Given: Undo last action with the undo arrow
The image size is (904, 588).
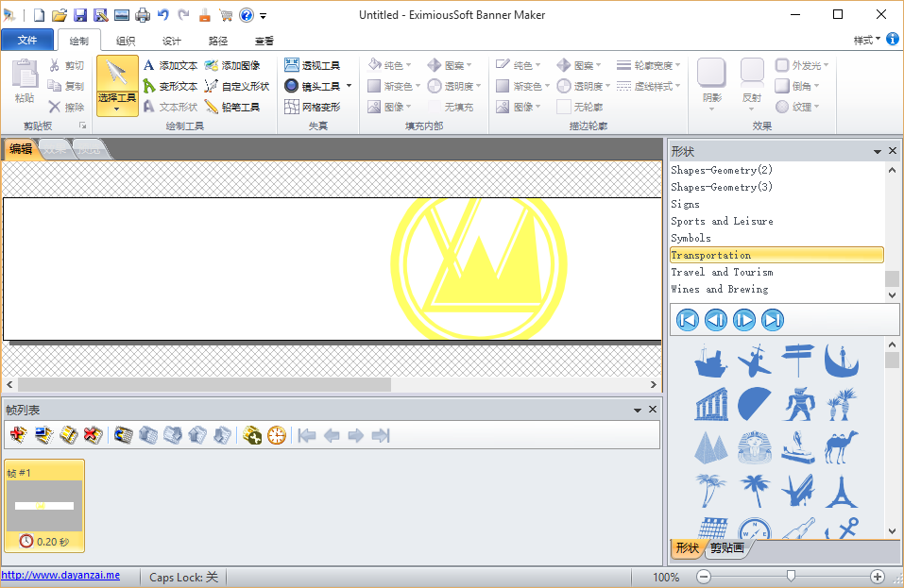Looking at the screenshot, I should point(163,15).
